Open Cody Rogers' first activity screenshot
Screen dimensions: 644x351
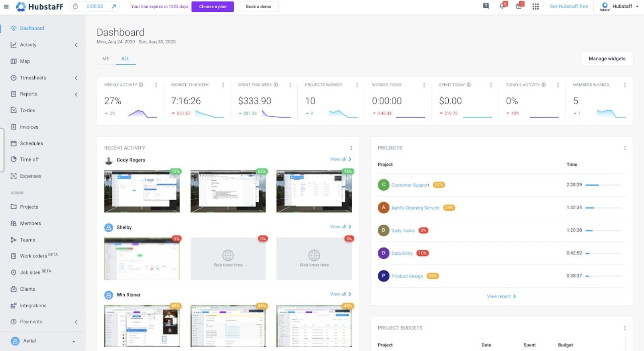pos(142,191)
